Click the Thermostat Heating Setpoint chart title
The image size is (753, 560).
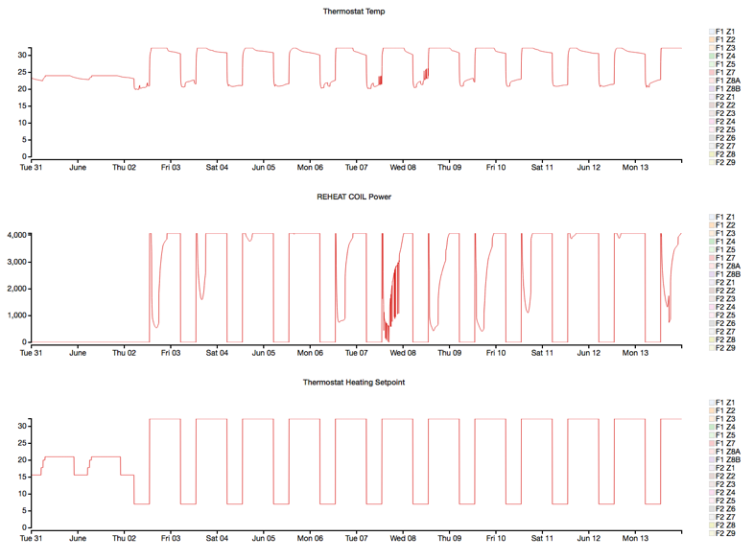(x=354, y=382)
